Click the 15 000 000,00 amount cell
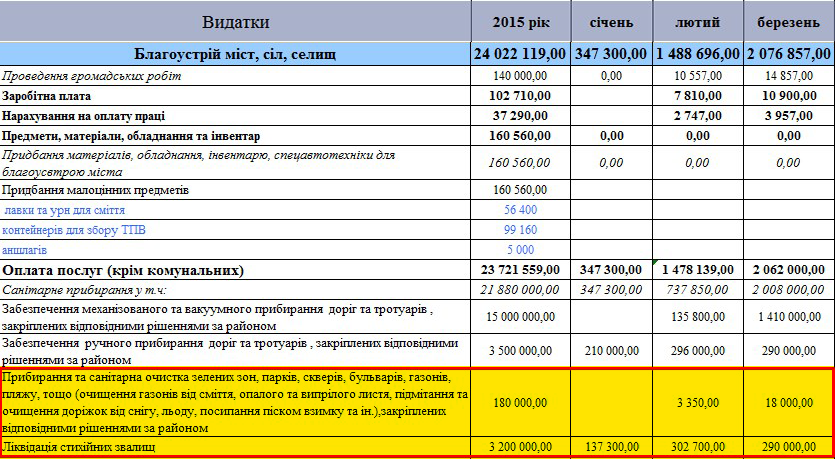This screenshot has height=459, width=835. [x=521, y=317]
